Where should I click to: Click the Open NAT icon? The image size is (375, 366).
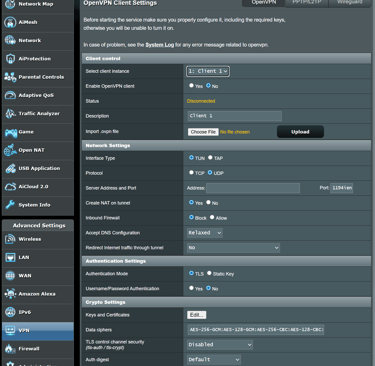(x=10, y=150)
